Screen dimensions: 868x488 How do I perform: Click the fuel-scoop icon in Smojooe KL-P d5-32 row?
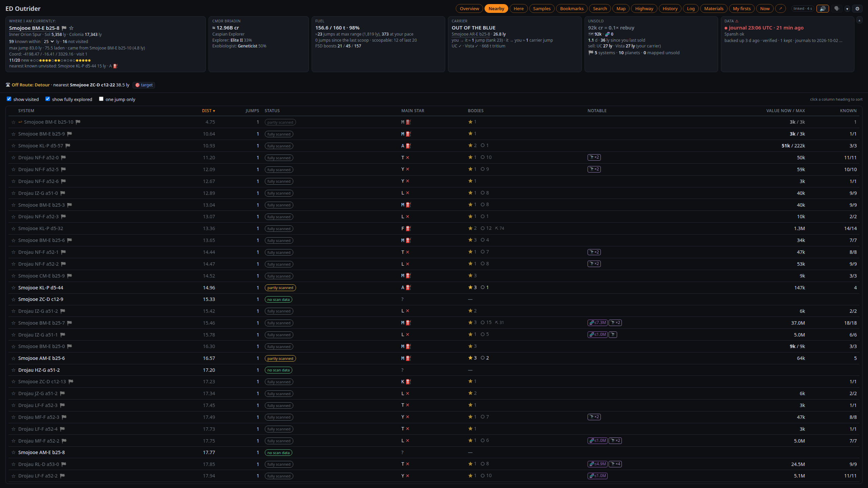[x=408, y=228]
